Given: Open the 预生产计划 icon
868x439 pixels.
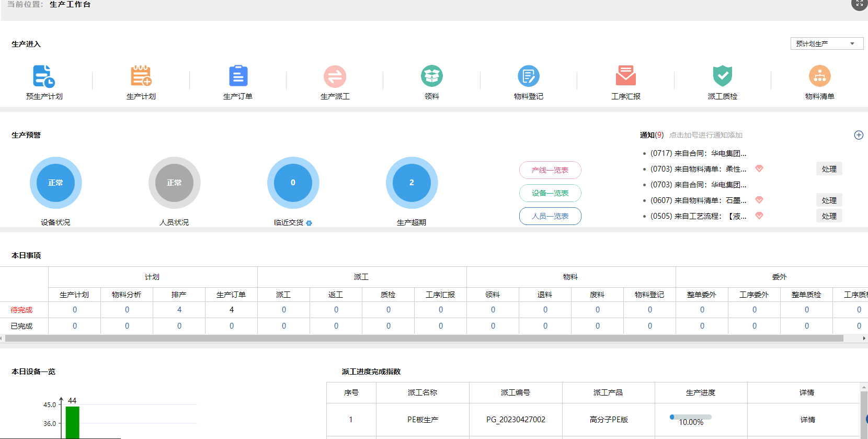Looking at the screenshot, I should click(44, 76).
